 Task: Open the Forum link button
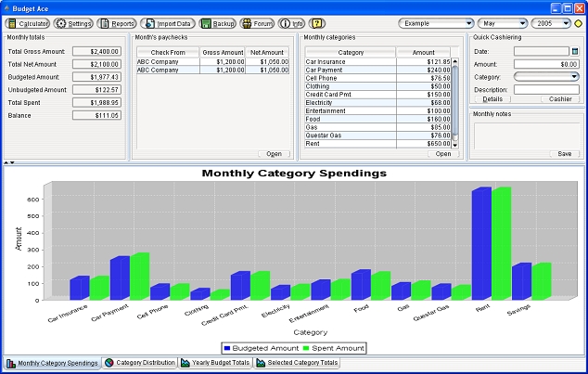click(257, 23)
